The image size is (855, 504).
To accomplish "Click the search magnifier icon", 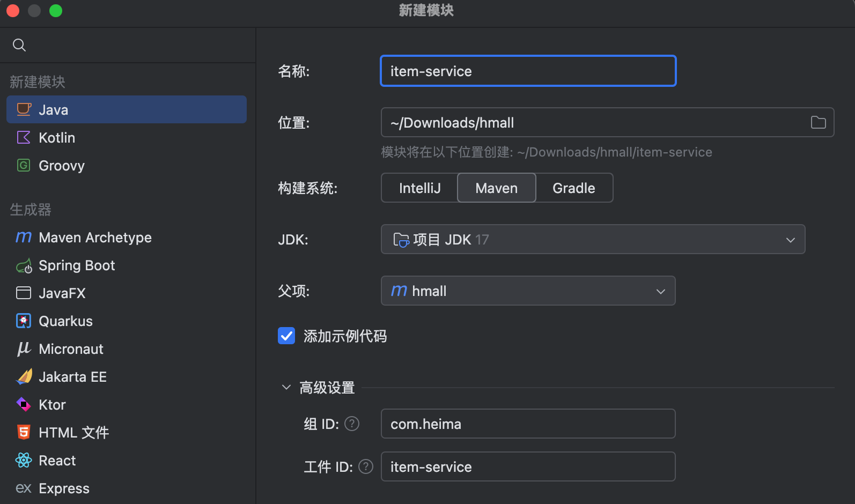I will pos(19,45).
